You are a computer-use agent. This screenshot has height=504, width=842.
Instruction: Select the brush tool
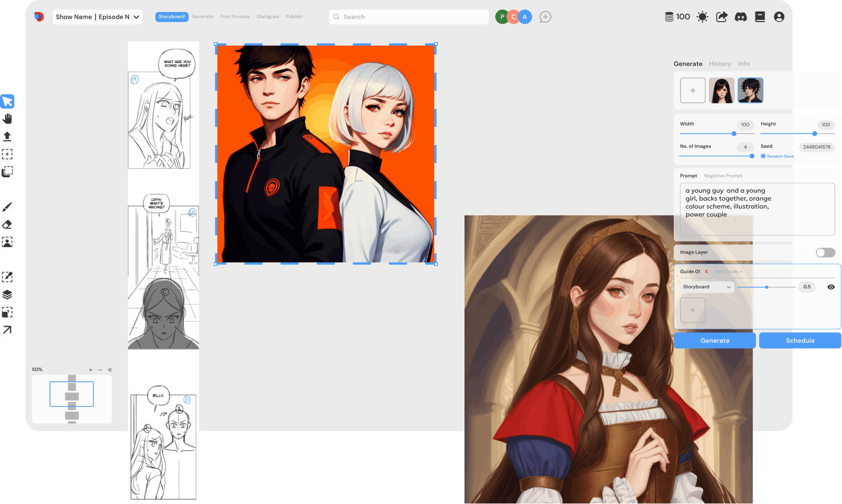pos(7,207)
